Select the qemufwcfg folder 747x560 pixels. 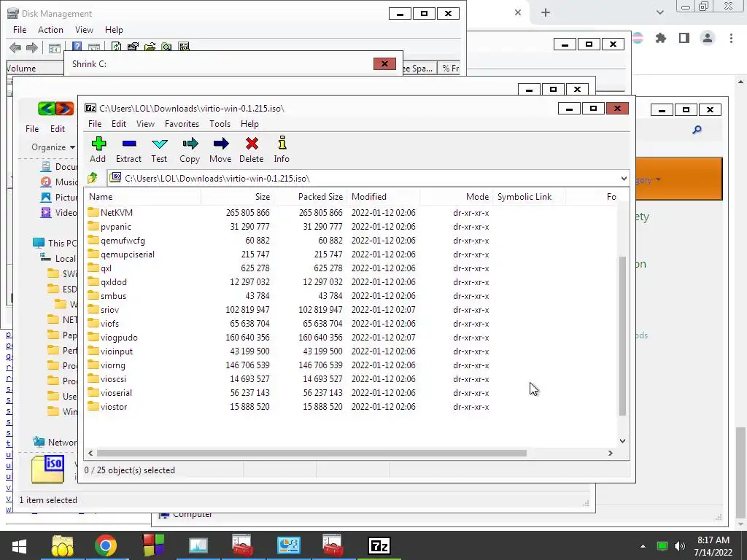(116, 241)
